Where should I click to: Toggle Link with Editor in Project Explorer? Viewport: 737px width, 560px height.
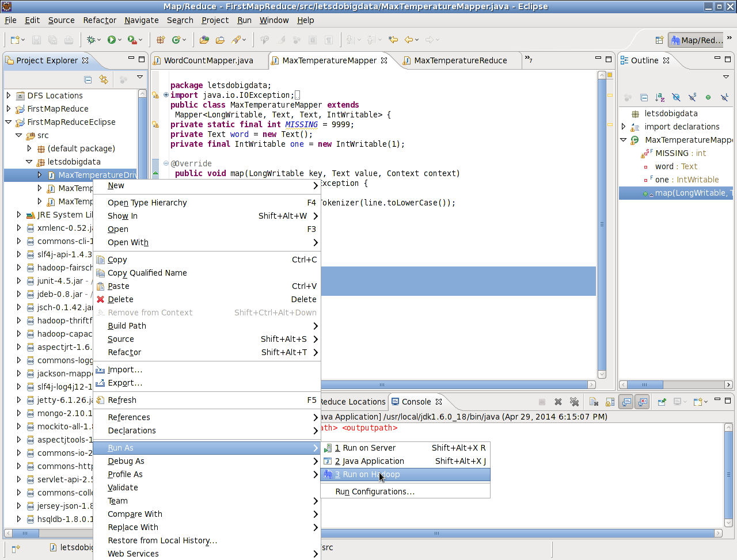pyautogui.click(x=104, y=79)
